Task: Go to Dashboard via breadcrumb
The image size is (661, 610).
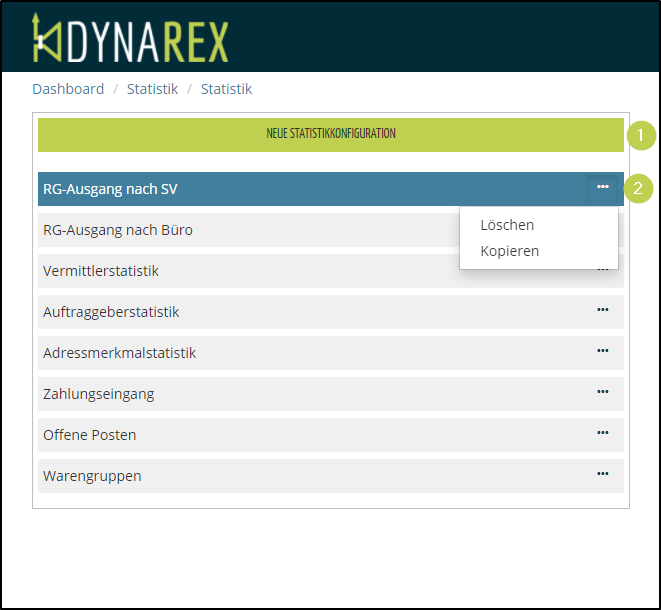Action: point(68,89)
